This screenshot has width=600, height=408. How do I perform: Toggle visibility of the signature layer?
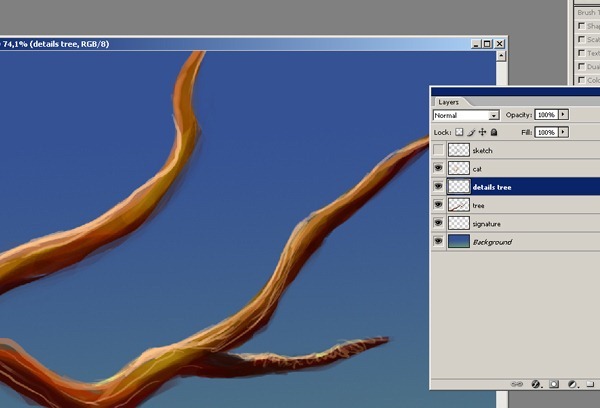(x=438, y=223)
